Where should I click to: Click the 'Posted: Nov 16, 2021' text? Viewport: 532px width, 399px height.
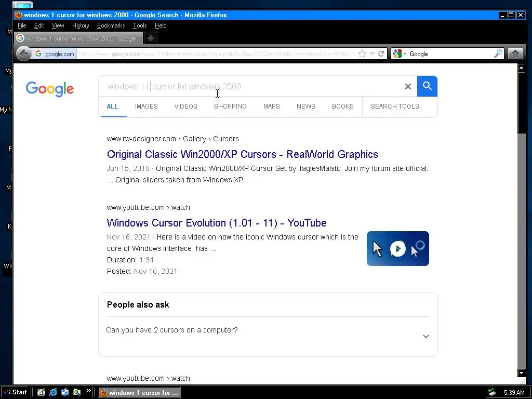point(142,271)
